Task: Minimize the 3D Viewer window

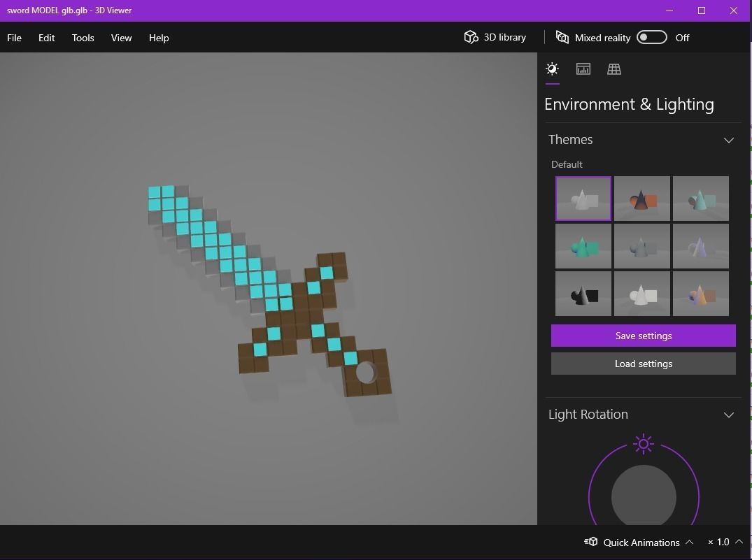Action: coord(669,10)
